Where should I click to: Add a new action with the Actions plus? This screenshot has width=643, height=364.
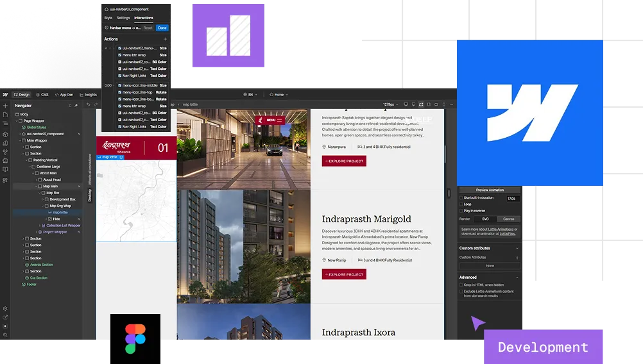[166, 39]
